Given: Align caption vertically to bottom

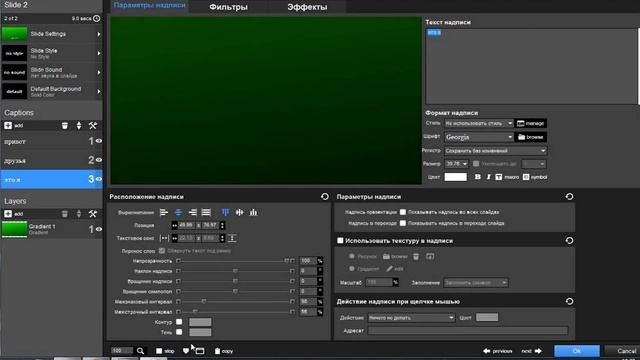Looking at the screenshot, I should (x=253, y=212).
